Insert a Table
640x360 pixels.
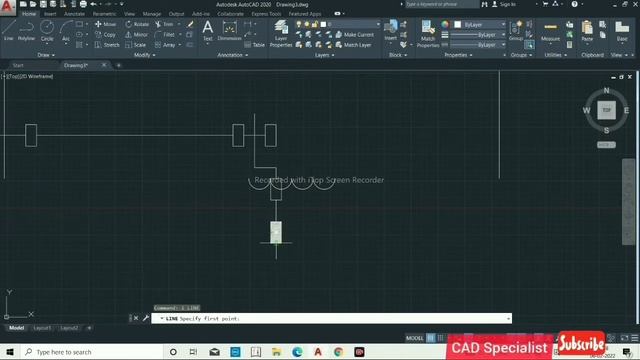[x=254, y=45]
